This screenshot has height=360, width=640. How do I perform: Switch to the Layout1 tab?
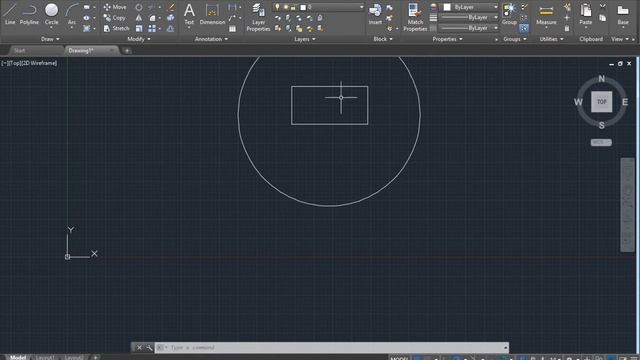click(45, 357)
